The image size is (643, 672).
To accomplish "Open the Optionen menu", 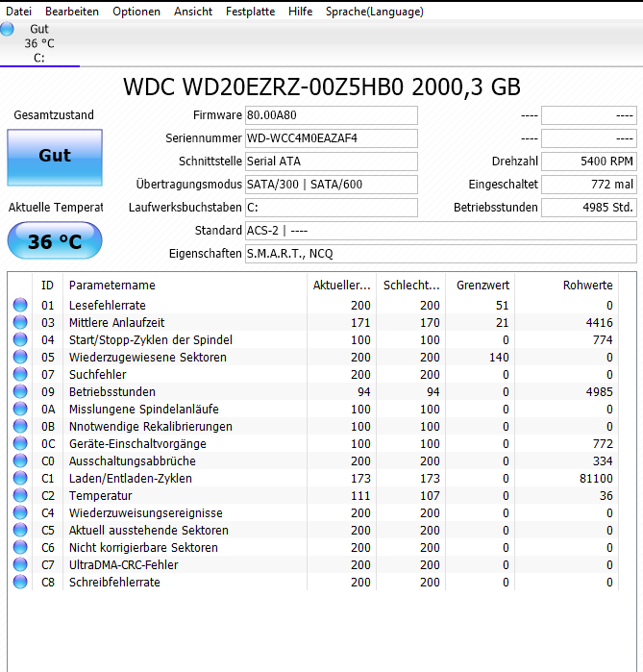I will coord(136,12).
